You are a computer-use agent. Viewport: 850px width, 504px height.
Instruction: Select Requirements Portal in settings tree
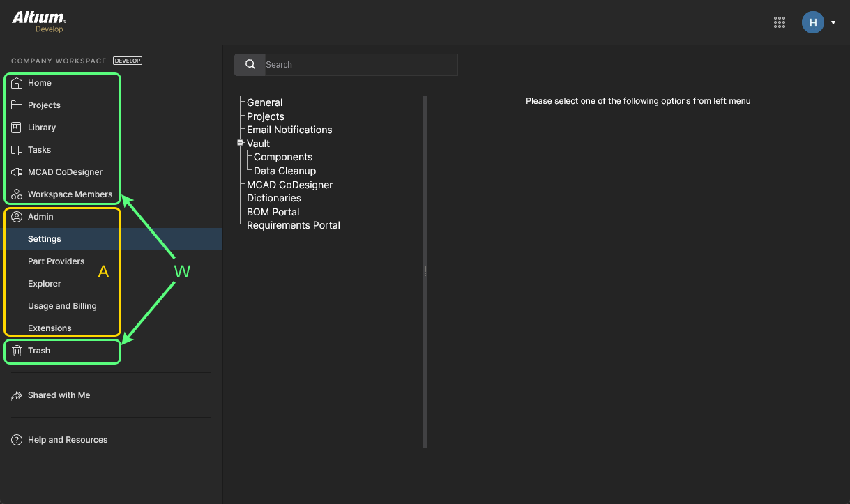click(x=294, y=225)
